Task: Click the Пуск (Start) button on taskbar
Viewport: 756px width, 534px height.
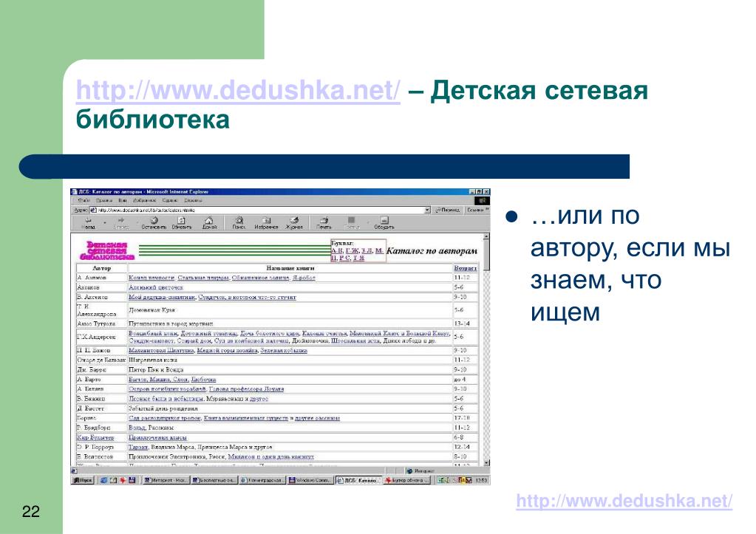Action: coord(83,480)
